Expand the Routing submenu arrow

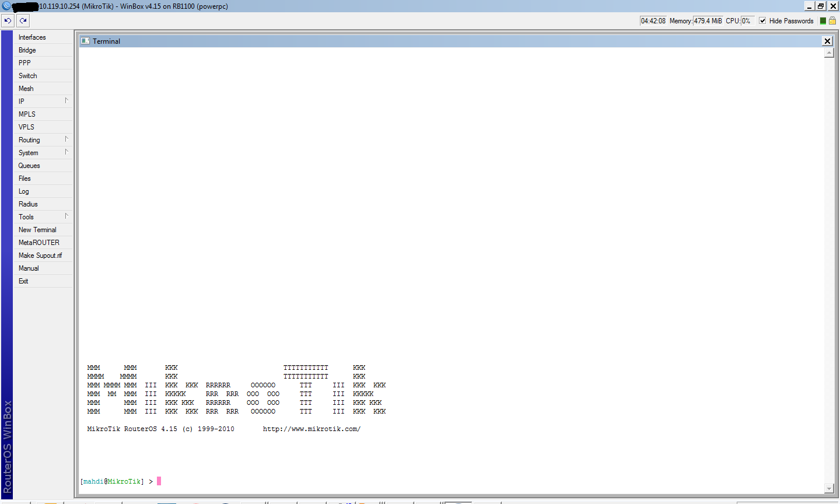(x=66, y=139)
